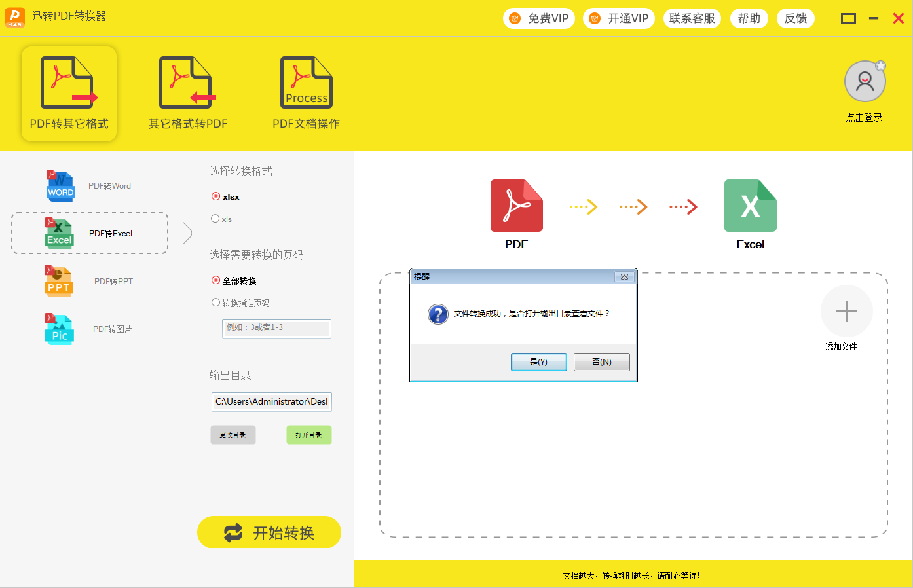Maximize the application window

click(848, 18)
